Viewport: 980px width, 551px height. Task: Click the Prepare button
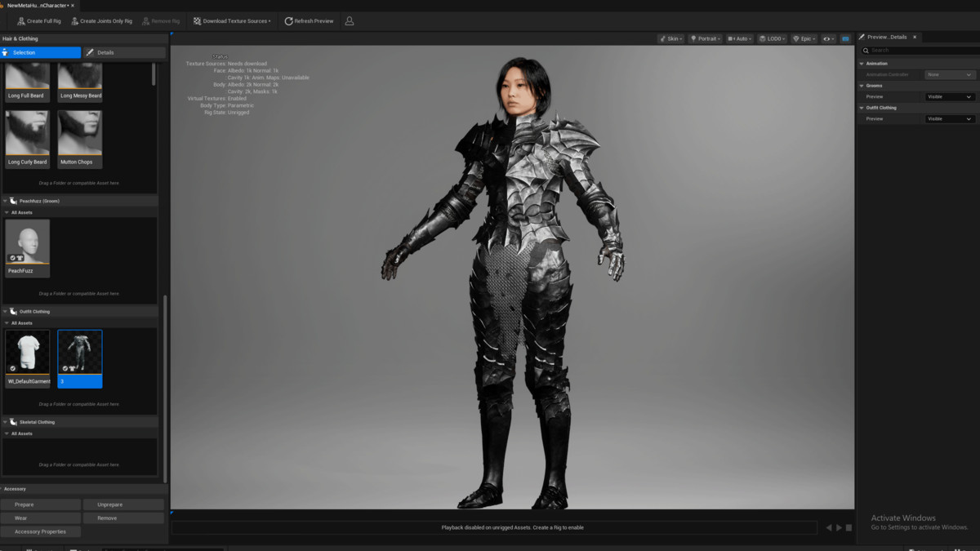click(x=41, y=504)
